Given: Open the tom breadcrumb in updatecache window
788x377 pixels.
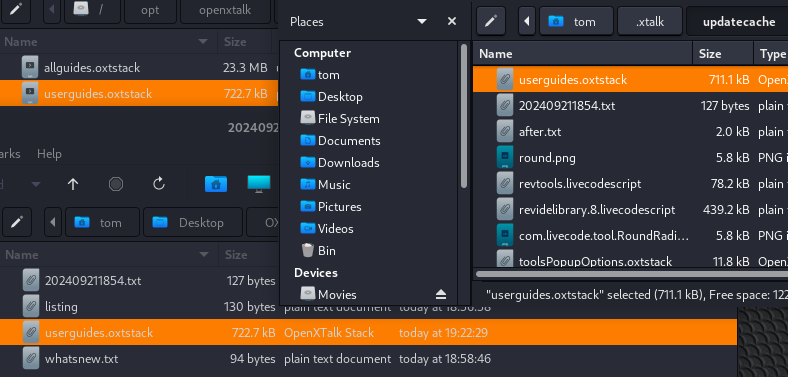Looking at the screenshot, I should [576, 22].
